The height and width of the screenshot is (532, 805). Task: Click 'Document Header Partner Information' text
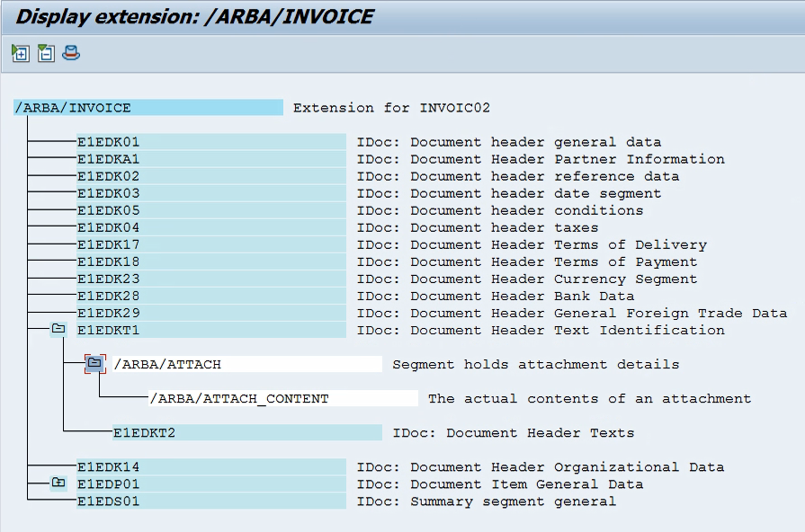568,159
